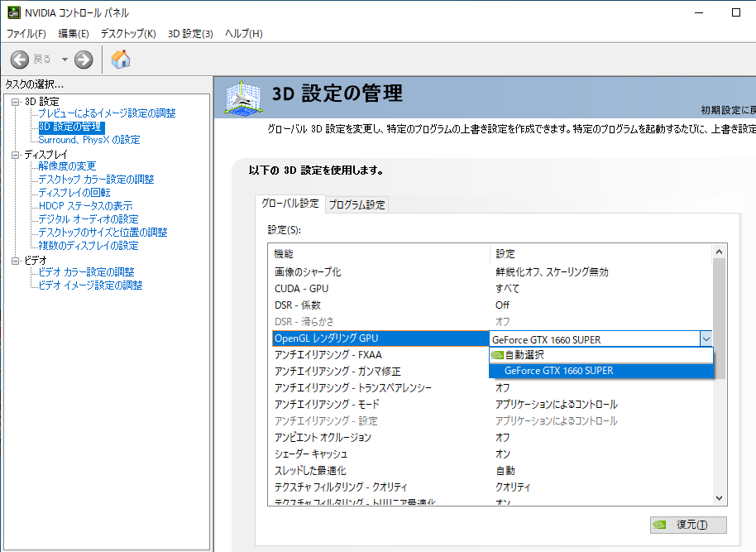756x552 pixels.
Task: Click the すべて value for CUDA
Action: [x=507, y=289]
